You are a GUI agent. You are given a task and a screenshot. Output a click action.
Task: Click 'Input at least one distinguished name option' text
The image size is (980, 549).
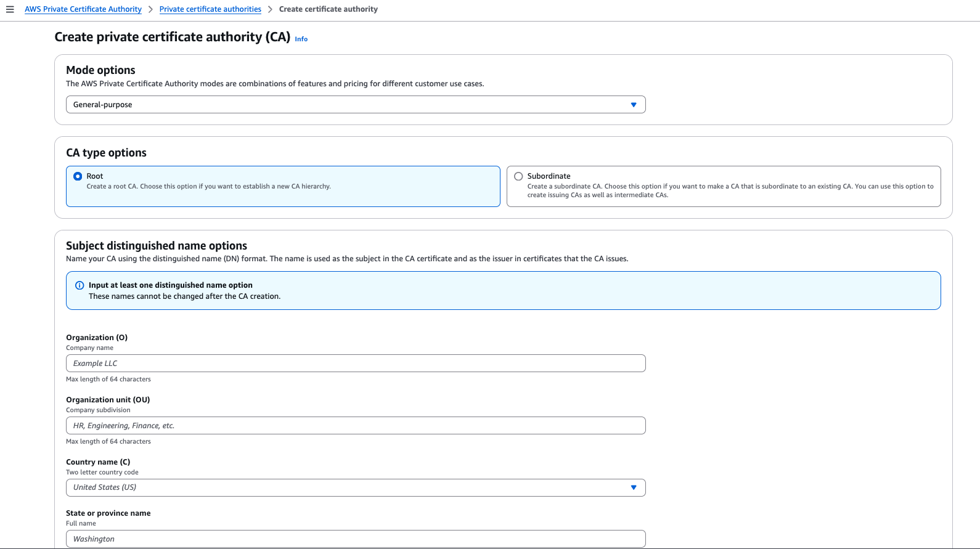point(171,285)
